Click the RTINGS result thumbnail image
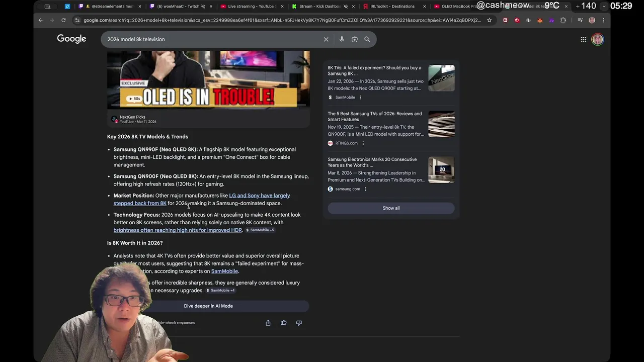The image size is (644, 362). click(x=441, y=124)
